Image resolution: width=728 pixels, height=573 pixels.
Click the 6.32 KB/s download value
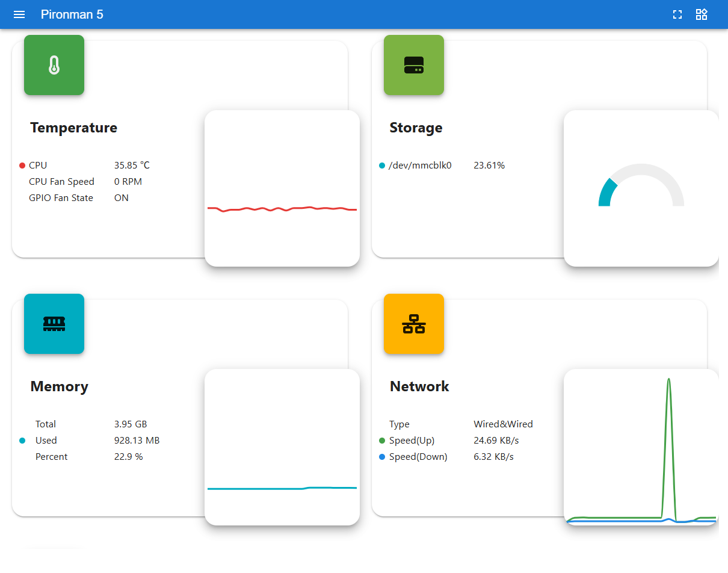pyautogui.click(x=493, y=456)
